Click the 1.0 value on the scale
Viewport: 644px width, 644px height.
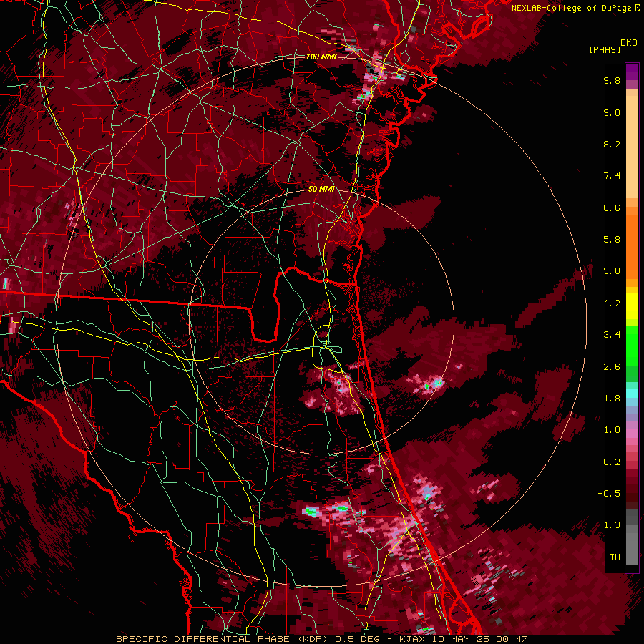click(x=612, y=430)
